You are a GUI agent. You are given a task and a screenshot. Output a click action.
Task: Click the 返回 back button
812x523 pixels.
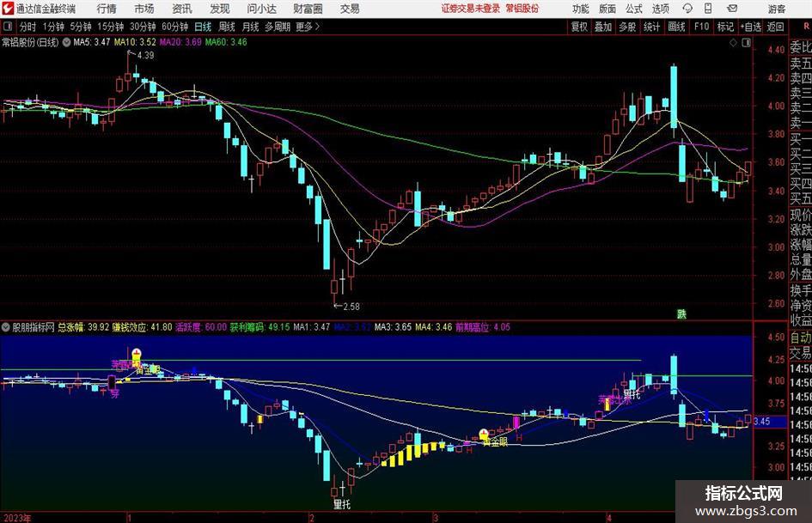point(775,27)
